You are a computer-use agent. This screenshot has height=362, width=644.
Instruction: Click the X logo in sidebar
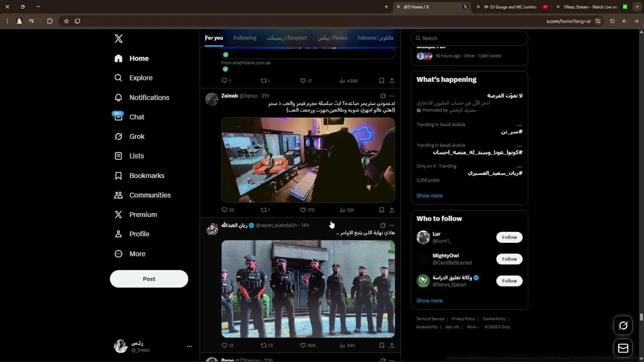click(119, 39)
